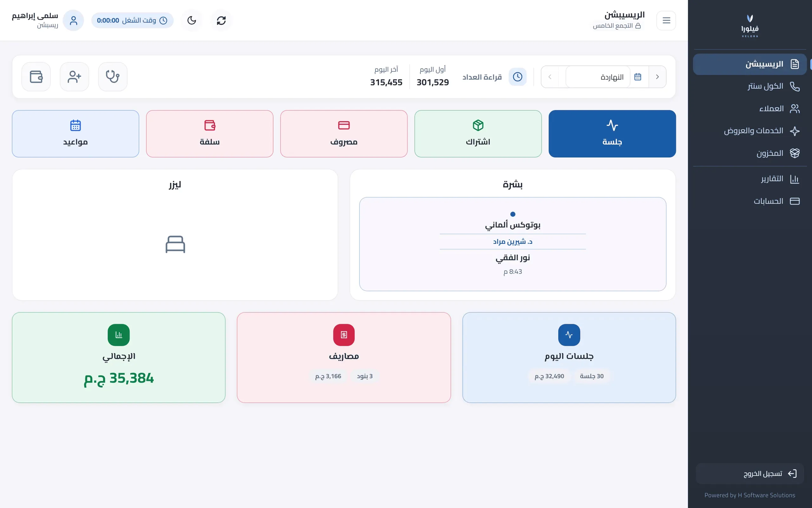Select the جلسة session tab

tap(612, 134)
